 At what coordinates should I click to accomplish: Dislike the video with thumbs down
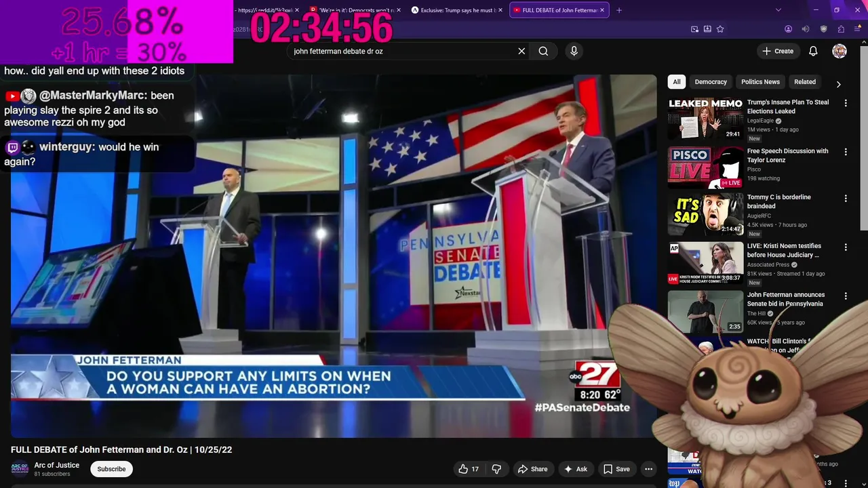(496, 469)
